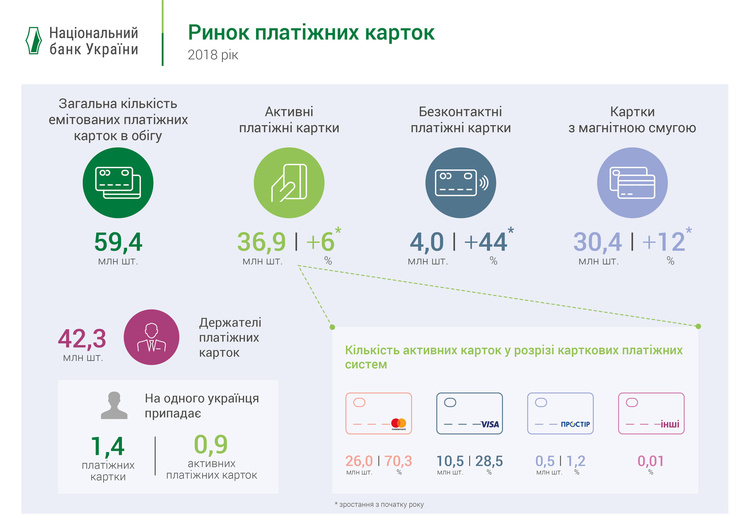Click the magnetic stripe cards purple icon
750x531 pixels.
(x=632, y=183)
